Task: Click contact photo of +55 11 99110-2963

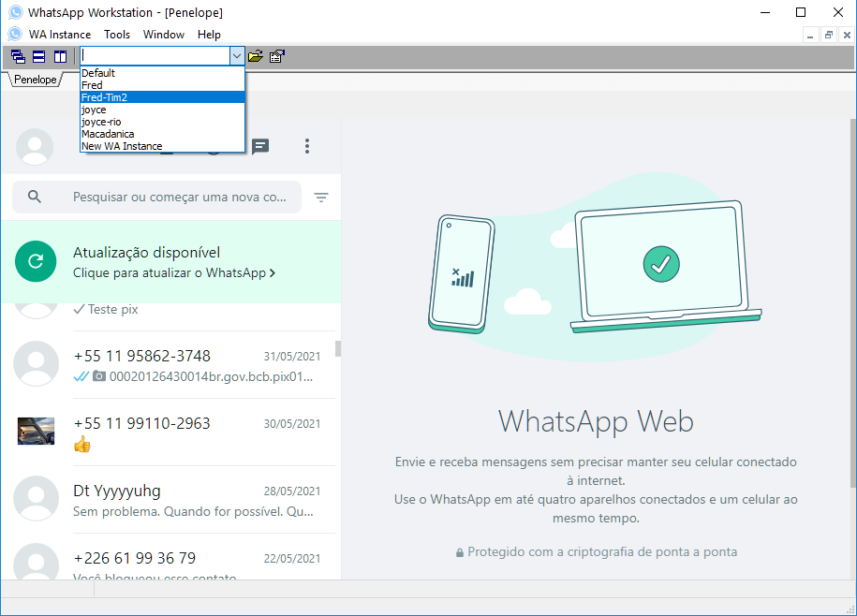Action: tap(37, 432)
